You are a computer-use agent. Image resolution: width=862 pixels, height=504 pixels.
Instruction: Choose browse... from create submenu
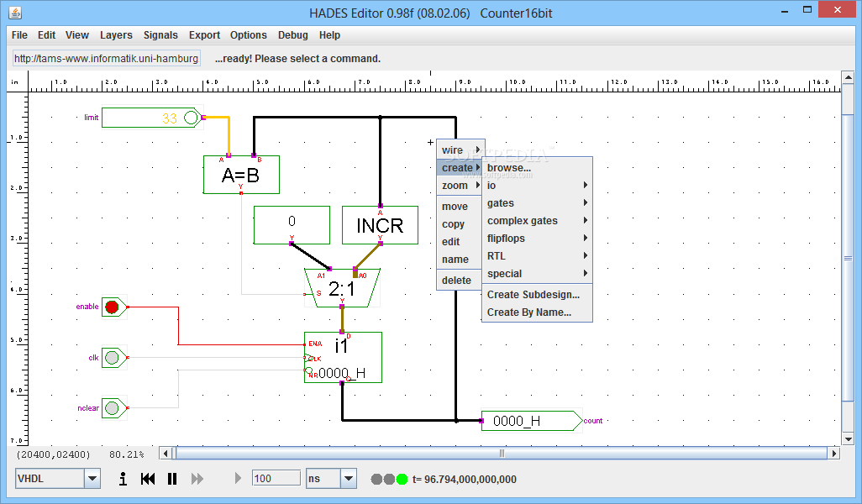tap(537, 168)
